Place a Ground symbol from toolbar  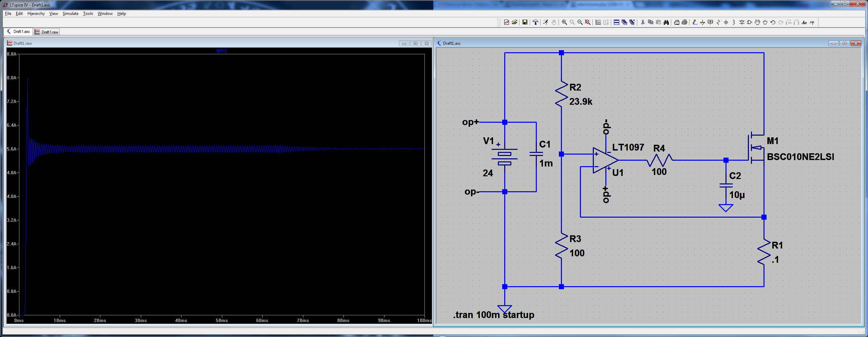click(x=702, y=22)
